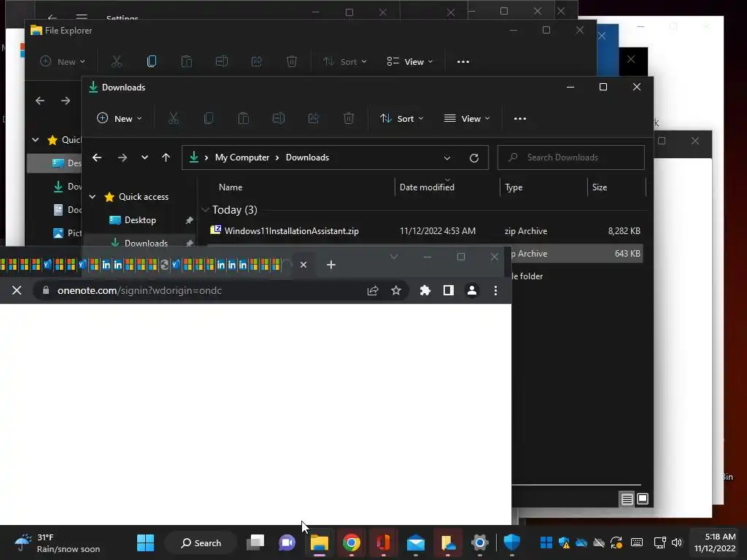
Task: Open See more ellipsis in Downloads toolbar
Action: (520, 119)
